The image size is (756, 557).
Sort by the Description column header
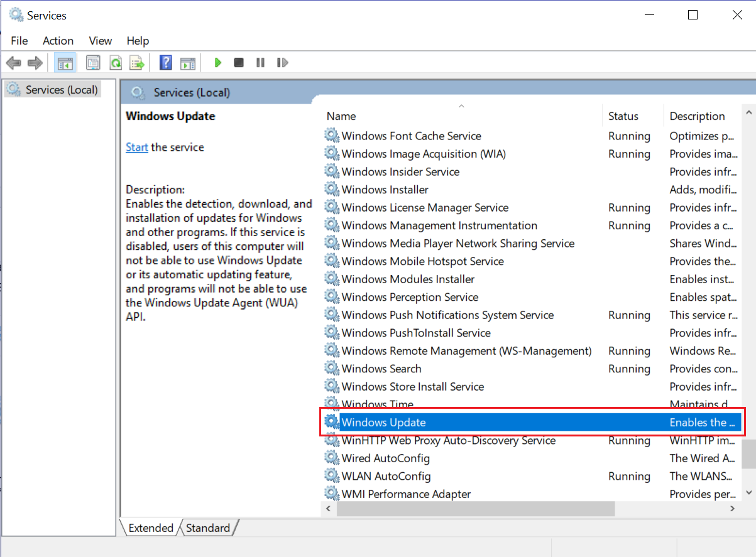703,116
